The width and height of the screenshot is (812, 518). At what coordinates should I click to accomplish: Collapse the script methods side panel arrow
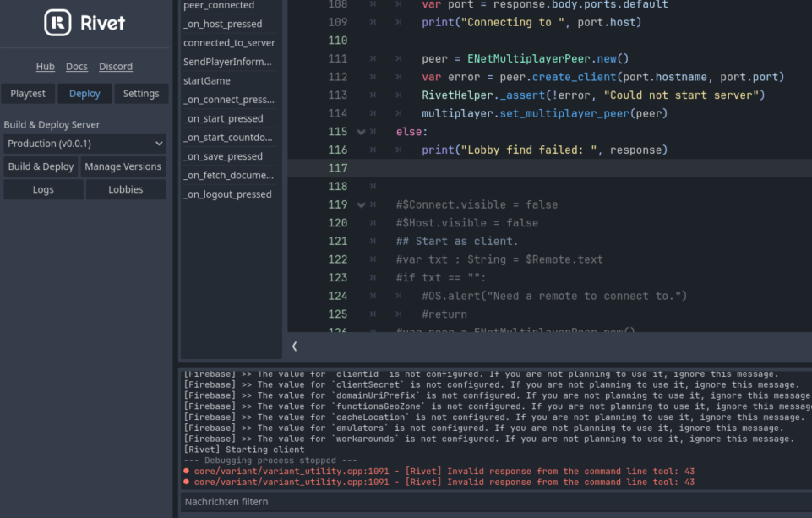(294, 346)
